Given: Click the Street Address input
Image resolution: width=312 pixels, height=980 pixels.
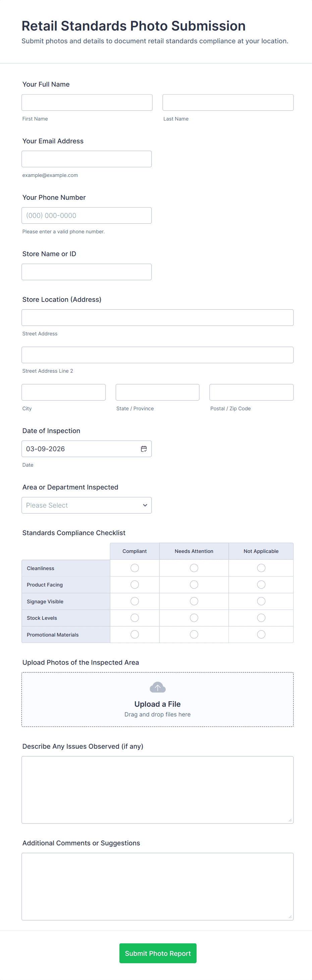Looking at the screenshot, I should (157, 318).
